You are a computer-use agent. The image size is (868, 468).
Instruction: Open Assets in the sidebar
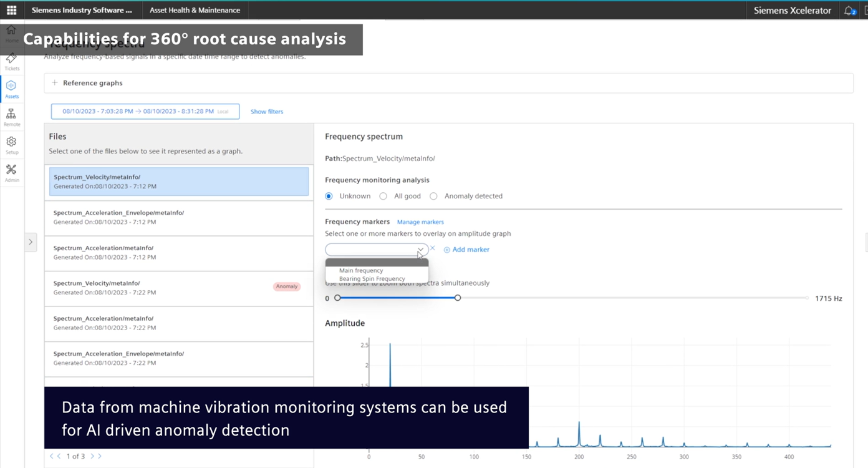click(x=11, y=89)
